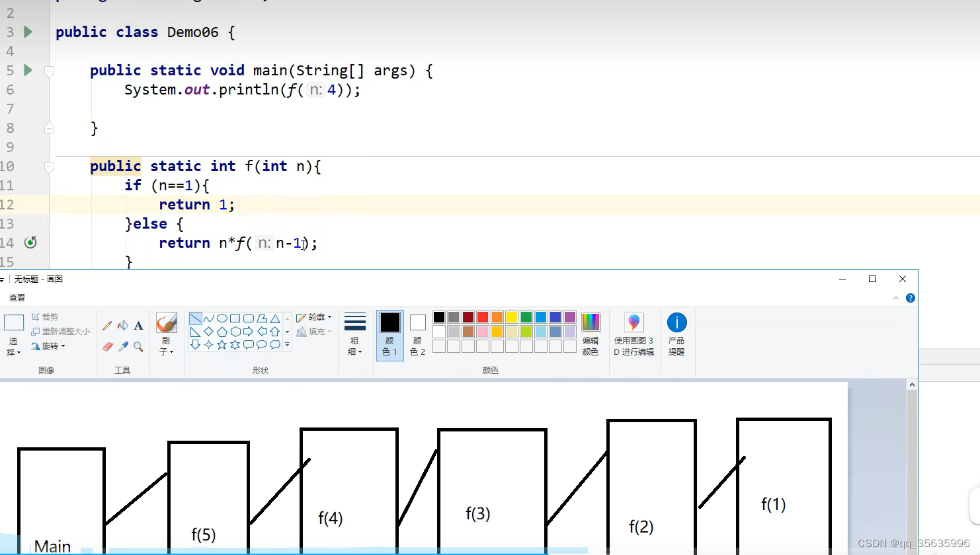Click the recursive call gutter icon
980x555 pixels.
click(30, 242)
